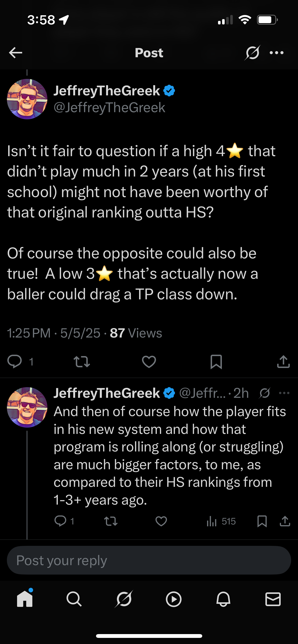Tap Grok icon on the reply post
Screen dimensions: 298x644
click(265, 393)
